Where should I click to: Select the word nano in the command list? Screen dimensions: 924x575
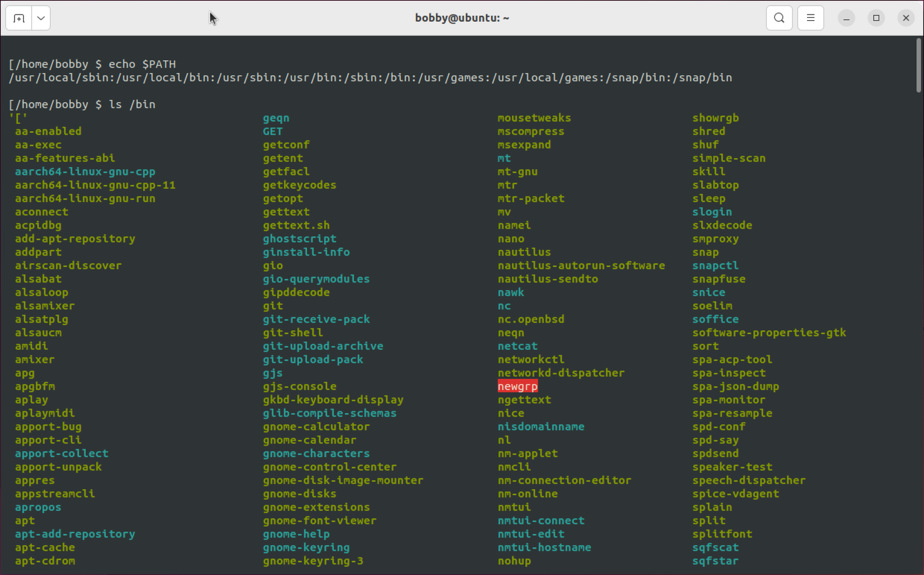(510, 238)
